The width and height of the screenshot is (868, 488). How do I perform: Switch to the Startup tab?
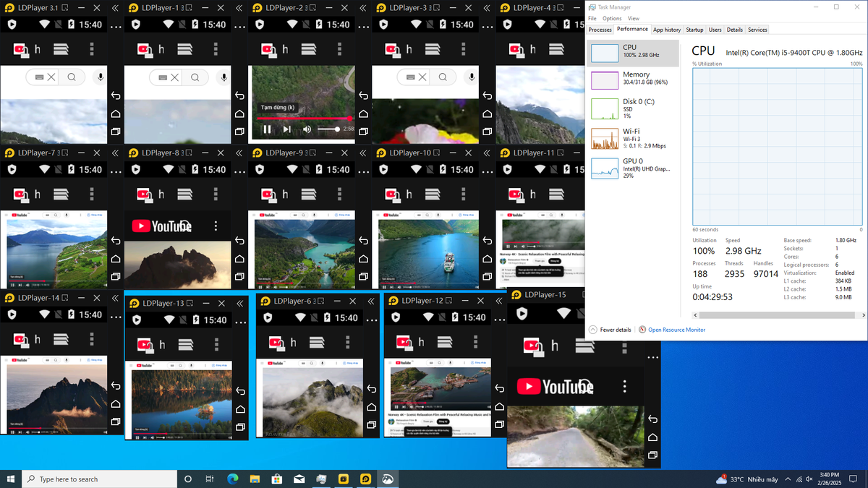(x=694, y=30)
